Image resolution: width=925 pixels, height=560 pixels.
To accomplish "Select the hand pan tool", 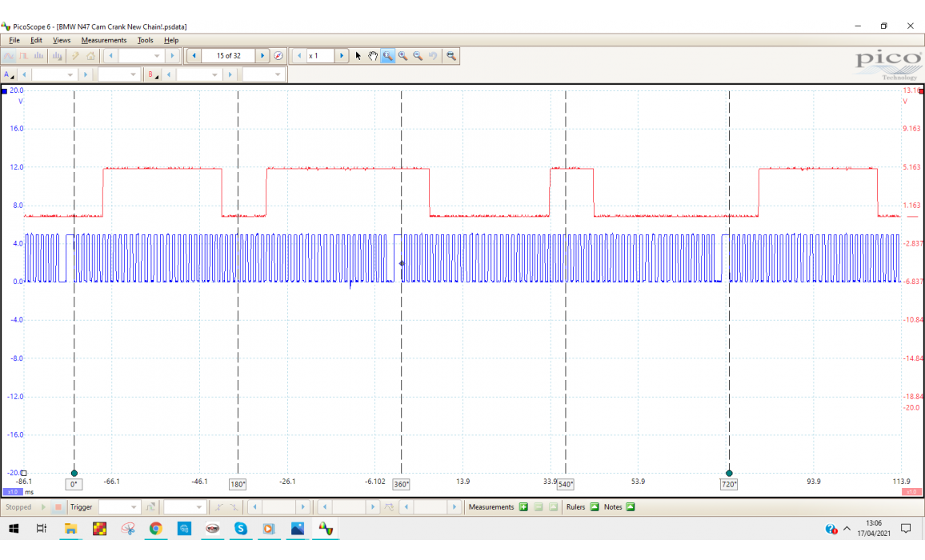I will pos(373,56).
